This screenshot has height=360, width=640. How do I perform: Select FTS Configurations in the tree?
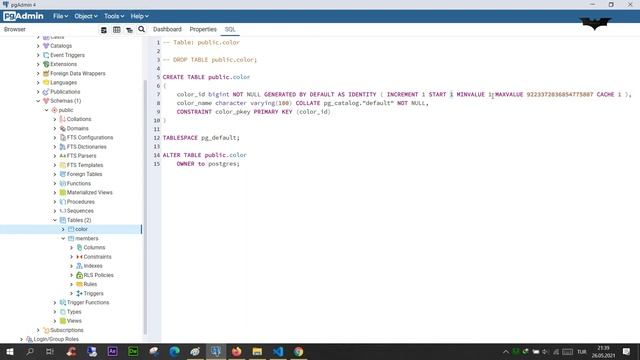tap(90, 138)
